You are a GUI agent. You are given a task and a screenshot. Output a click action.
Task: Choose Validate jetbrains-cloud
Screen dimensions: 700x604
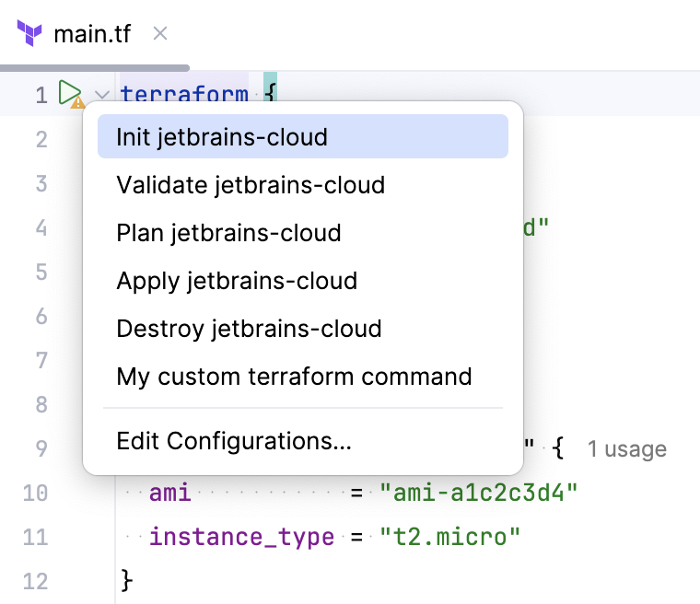coord(251,185)
